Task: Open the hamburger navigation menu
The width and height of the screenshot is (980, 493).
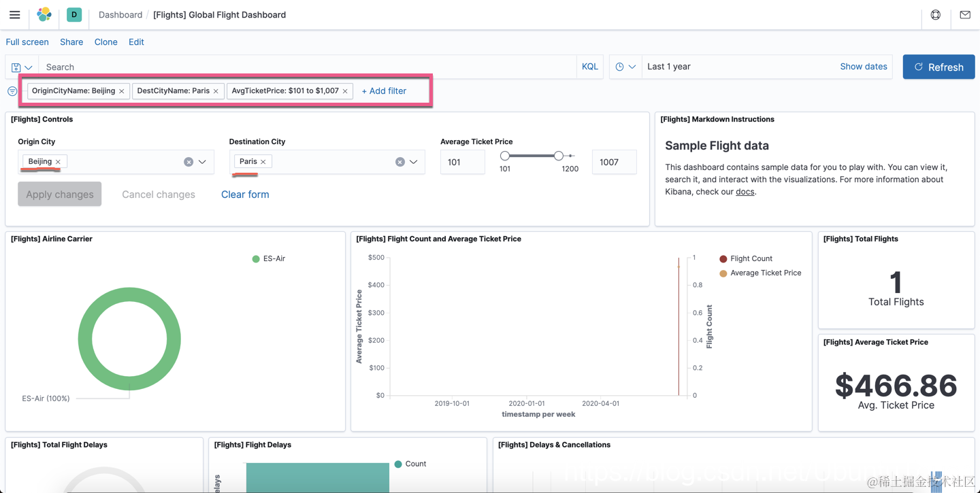Action: (14, 14)
